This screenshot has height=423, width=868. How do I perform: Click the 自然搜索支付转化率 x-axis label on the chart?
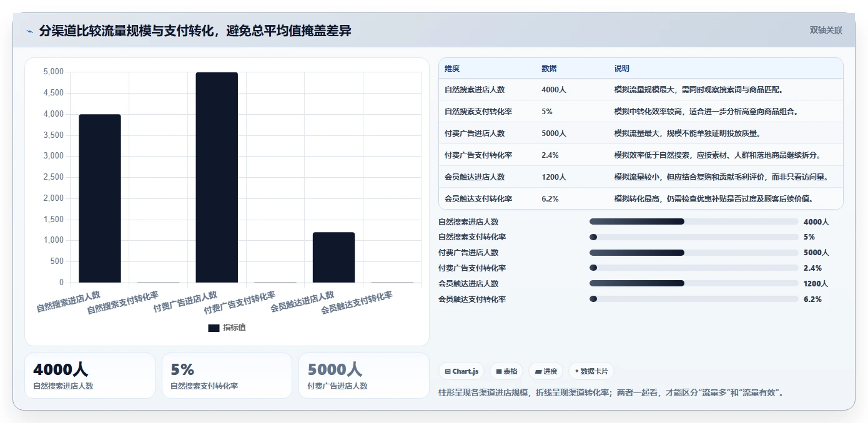(x=123, y=303)
